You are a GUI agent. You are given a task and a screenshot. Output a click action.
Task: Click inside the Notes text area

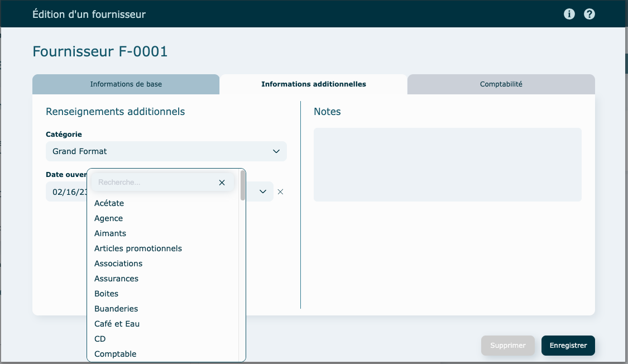tap(447, 165)
